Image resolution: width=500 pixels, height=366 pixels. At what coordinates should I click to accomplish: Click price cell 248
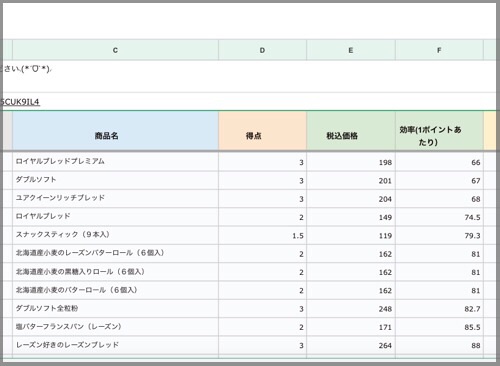[351, 309]
